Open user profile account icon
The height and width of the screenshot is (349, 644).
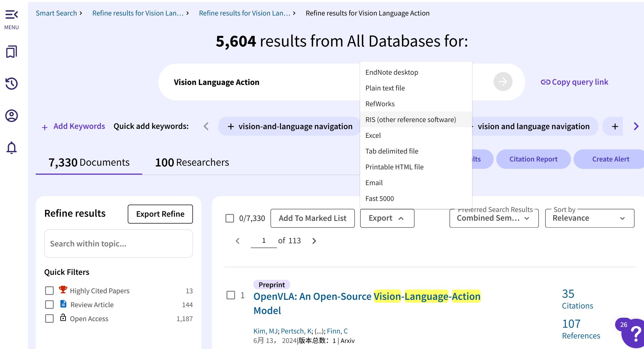point(12,116)
